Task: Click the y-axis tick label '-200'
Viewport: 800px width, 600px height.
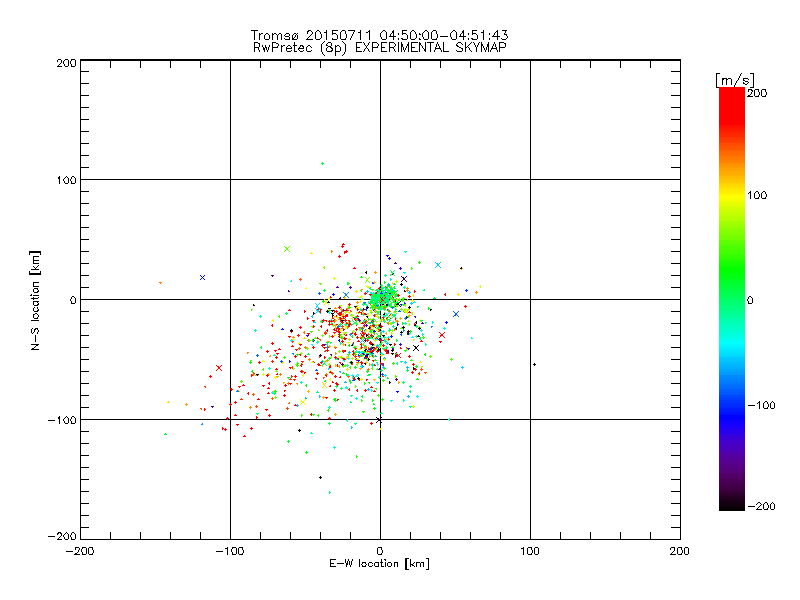Action: tap(62, 536)
